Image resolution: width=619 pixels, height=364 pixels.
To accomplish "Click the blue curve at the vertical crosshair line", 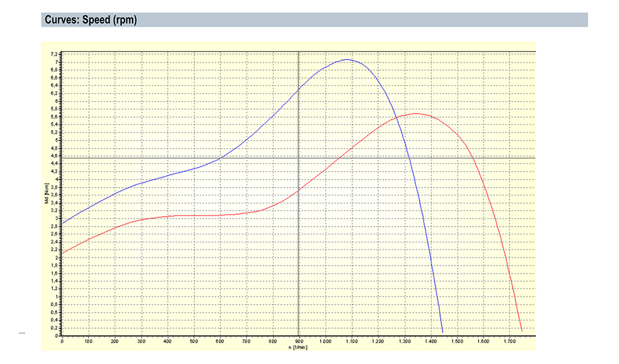I will pyautogui.click(x=299, y=90).
